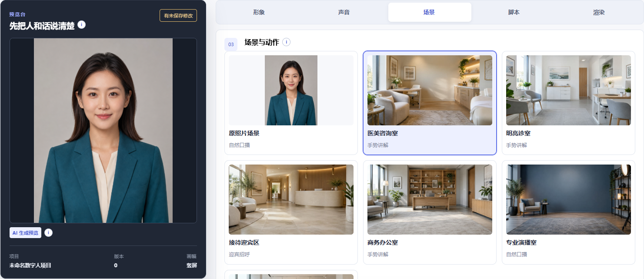Switch to the 声音 tab

tap(344, 12)
